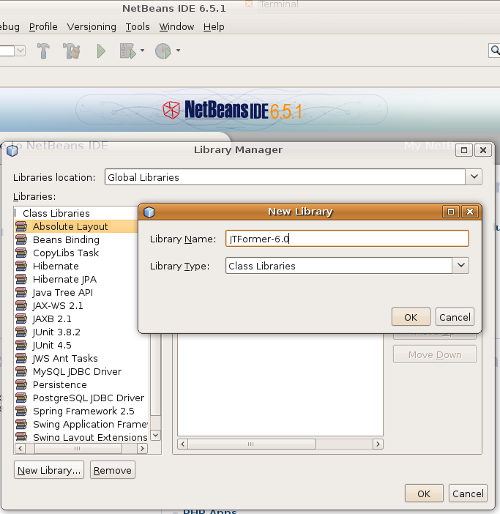This screenshot has width=500, height=514.
Task: Open the Profile menu
Action: [x=43, y=27]
